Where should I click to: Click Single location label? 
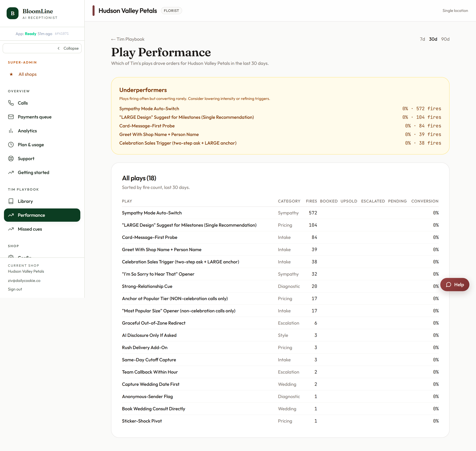tap(455, 11)
